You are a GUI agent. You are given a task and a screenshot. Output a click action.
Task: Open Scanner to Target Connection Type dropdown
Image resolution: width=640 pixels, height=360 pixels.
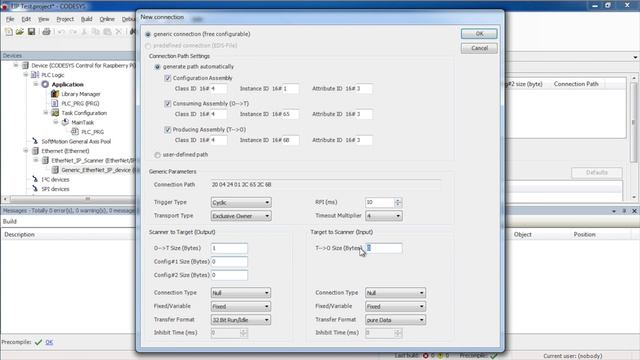click(x=241, y=293)
